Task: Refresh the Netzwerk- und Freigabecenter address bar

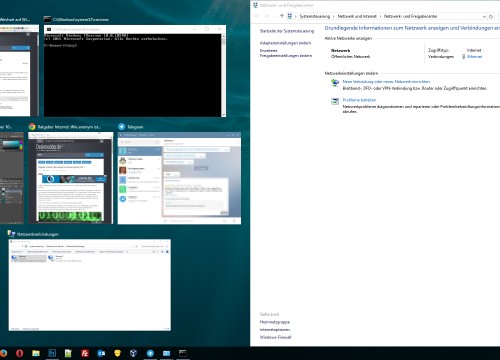Action: pyautogui.click(x=491, y=16)
